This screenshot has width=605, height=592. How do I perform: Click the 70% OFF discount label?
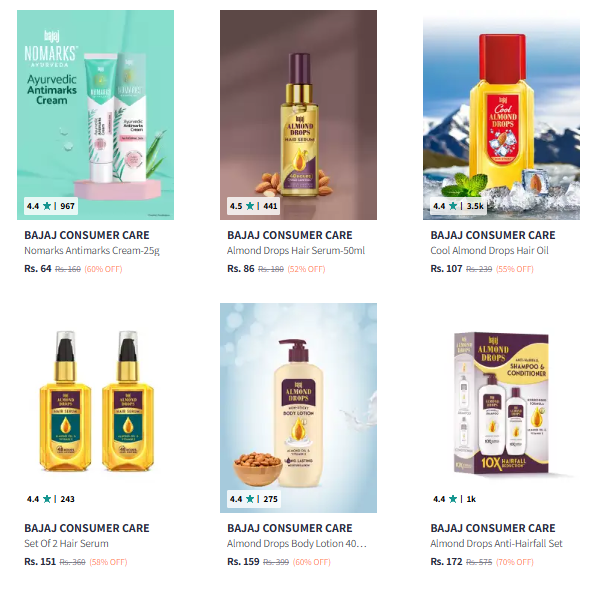515,562
